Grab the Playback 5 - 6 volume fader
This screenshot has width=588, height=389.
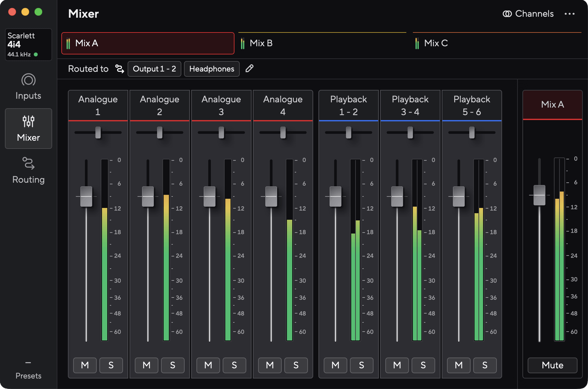[459, 196]
